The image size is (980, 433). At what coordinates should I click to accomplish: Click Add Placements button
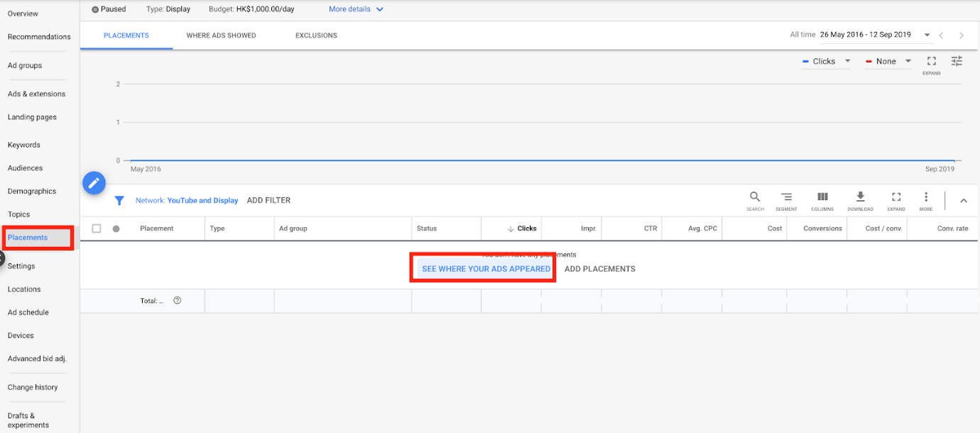click(599, 269)
